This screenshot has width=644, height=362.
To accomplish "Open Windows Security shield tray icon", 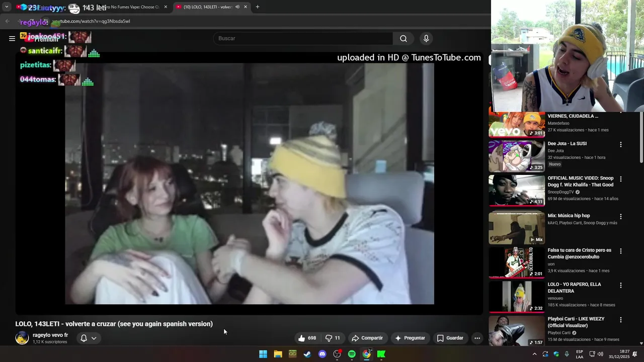I will tap(556, 354).
